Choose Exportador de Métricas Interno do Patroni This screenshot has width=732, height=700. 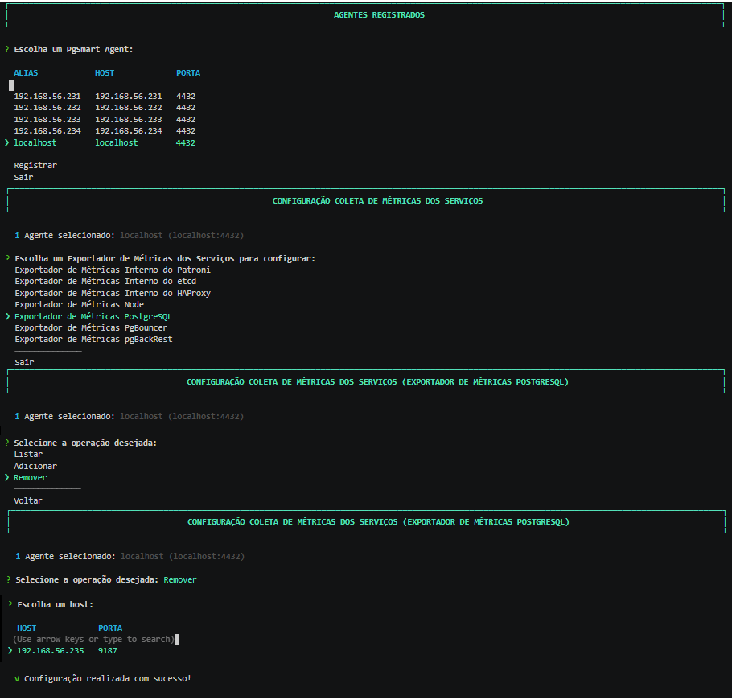pyautogui.click(x=113, y=270)
